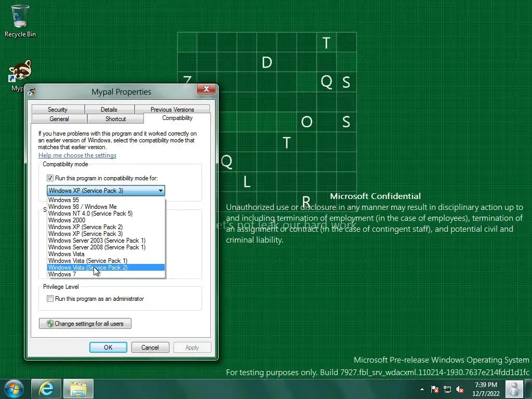Pick Windows Server 2008 (Service Pack 1)
Image resolution: width=532 pixels, height=399 pixels.
(106, 247)
